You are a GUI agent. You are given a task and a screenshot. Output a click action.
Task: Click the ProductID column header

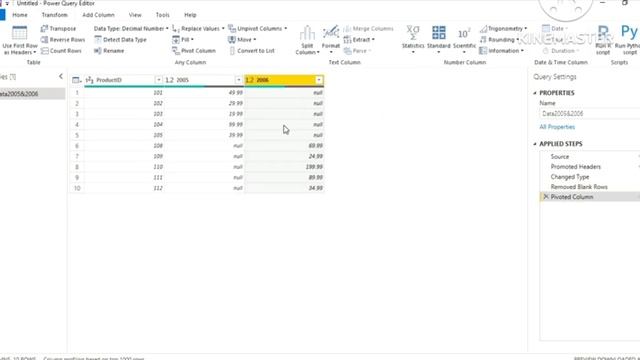[x=124, y=80]
